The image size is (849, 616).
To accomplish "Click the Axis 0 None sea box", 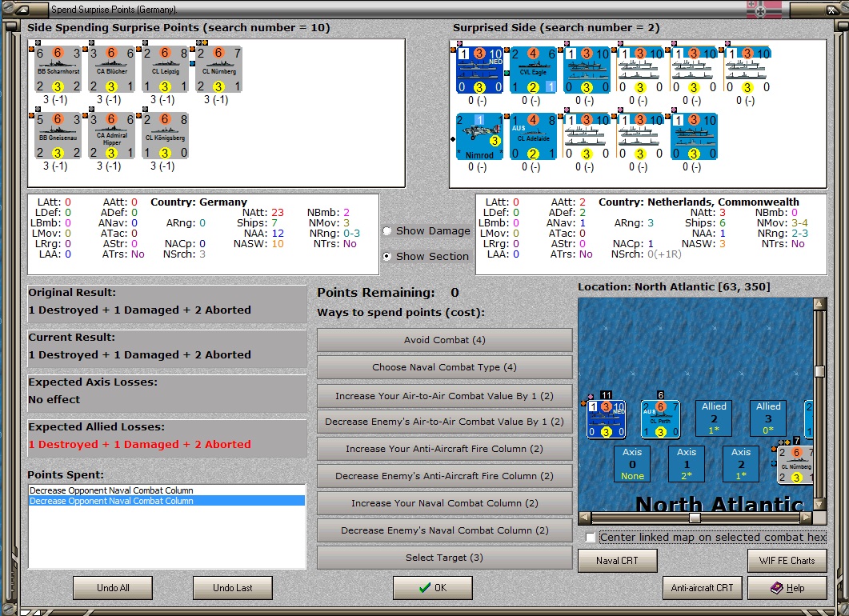I will (632, 464).
